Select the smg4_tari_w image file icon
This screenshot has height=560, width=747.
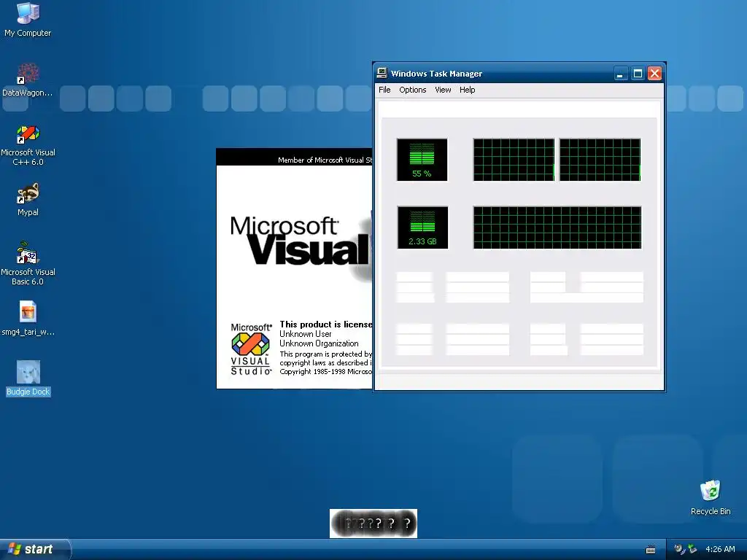(28, 318)
